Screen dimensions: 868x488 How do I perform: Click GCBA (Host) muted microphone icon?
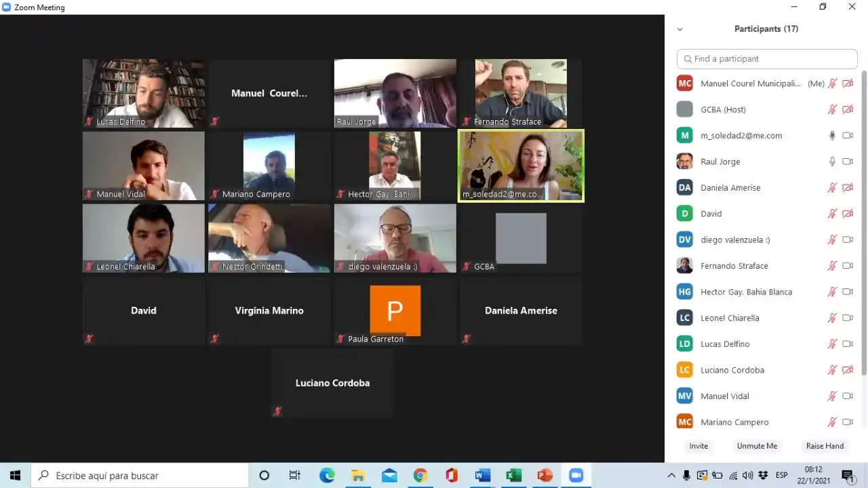(x=832, y=109)
